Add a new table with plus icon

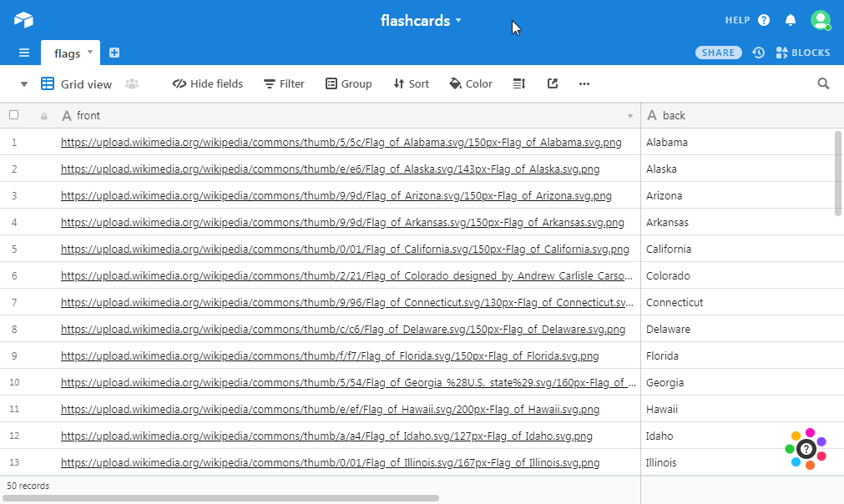click(x=114, y=53)
